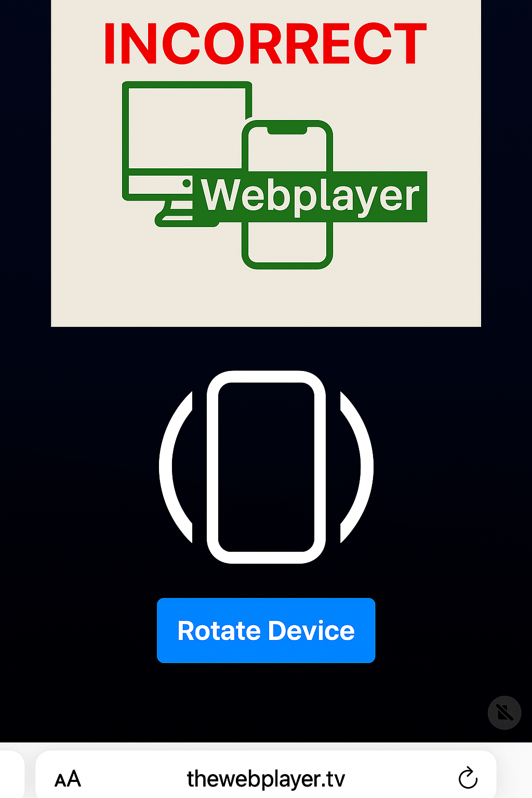Focus the thewebplayer.tv address field

[266, 778]
